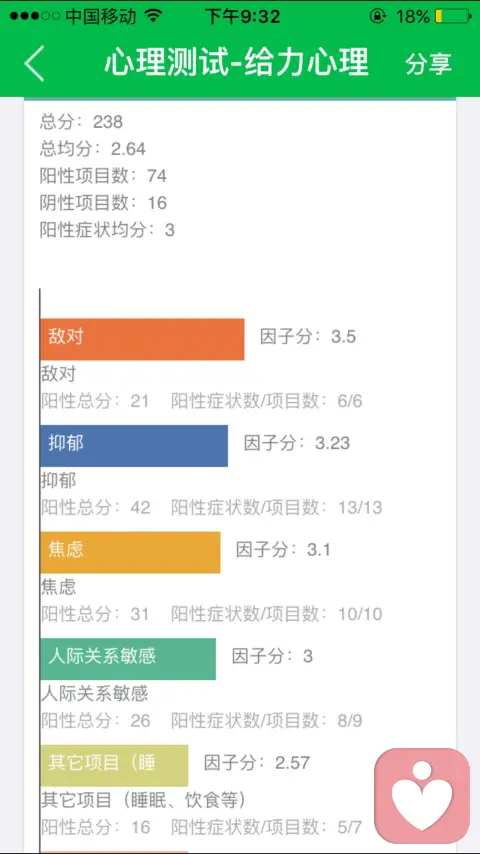Tap the 阳性项目数: 74 line
The width and height of the screenshot is (480, 854).
pyautogui.click(x=103, y=175)
